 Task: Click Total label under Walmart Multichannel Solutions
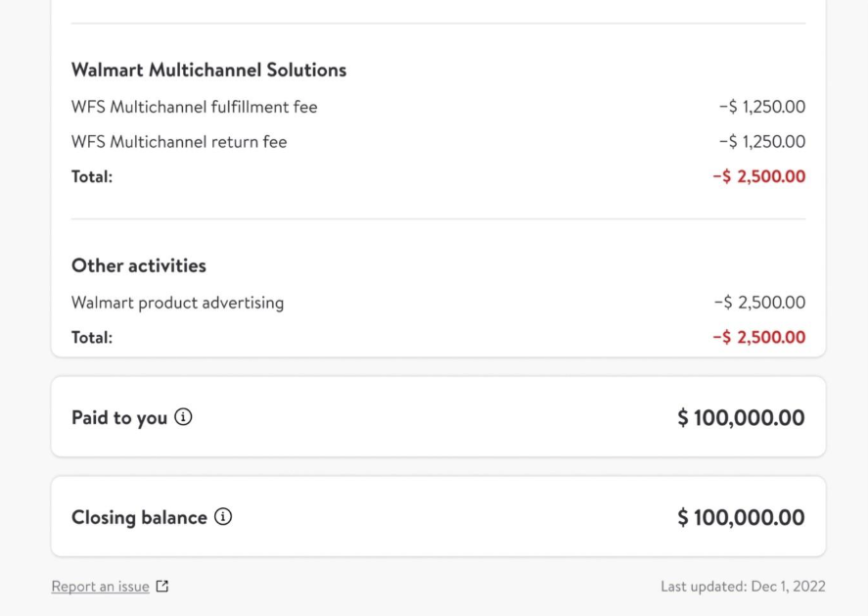(x=92, y=177)
